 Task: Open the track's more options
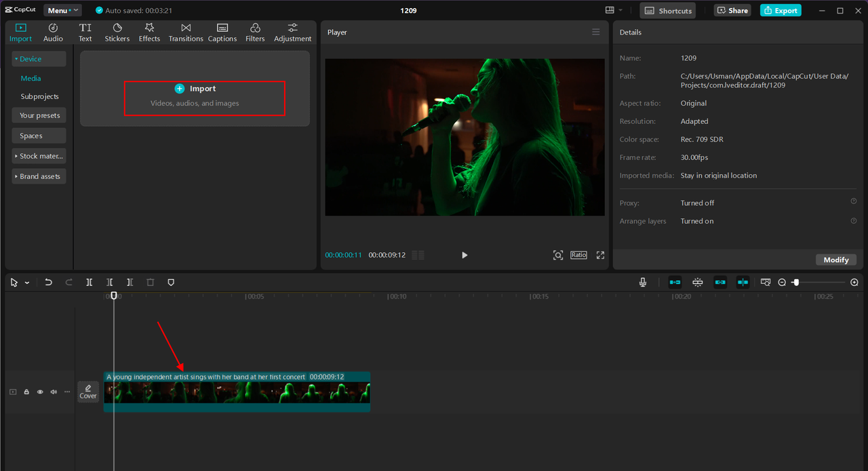click(66, 392)
